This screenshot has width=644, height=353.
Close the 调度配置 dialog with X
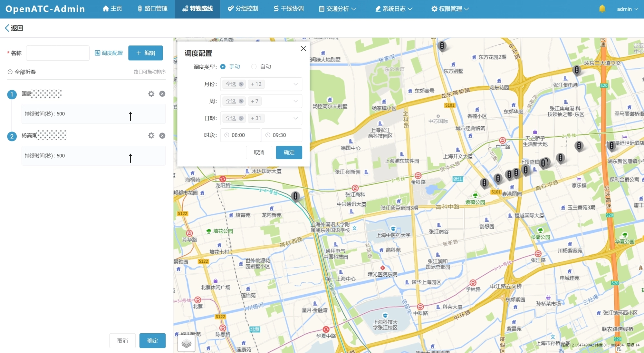point(303,48)
